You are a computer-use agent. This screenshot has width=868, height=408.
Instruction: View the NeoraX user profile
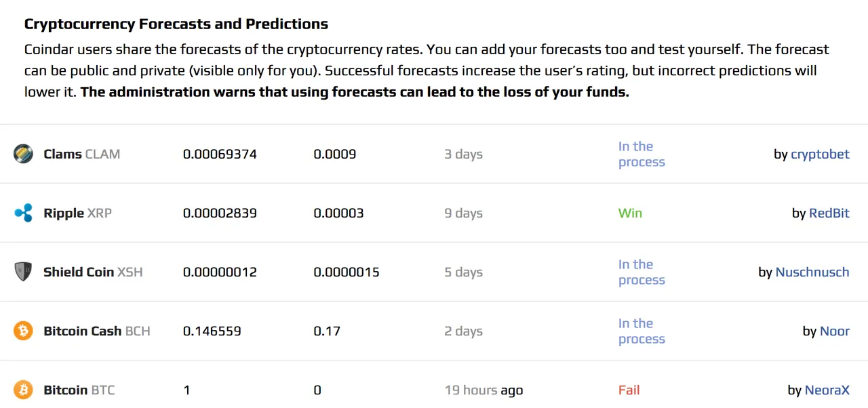coord(827,390)
